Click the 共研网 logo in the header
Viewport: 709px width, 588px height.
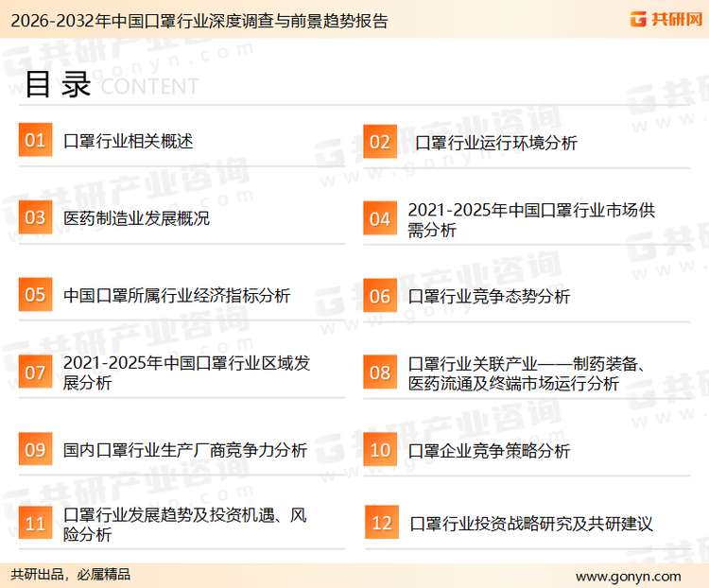(x=666, y=19)
